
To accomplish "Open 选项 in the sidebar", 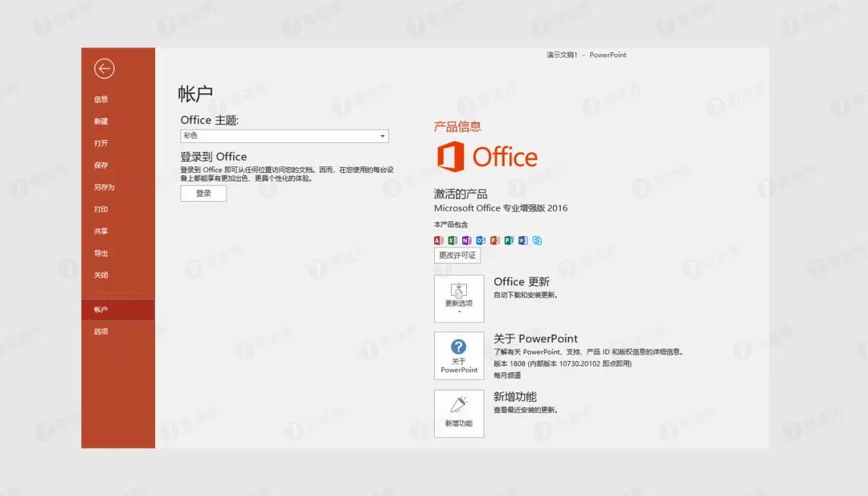I will (x=100, y=331).
